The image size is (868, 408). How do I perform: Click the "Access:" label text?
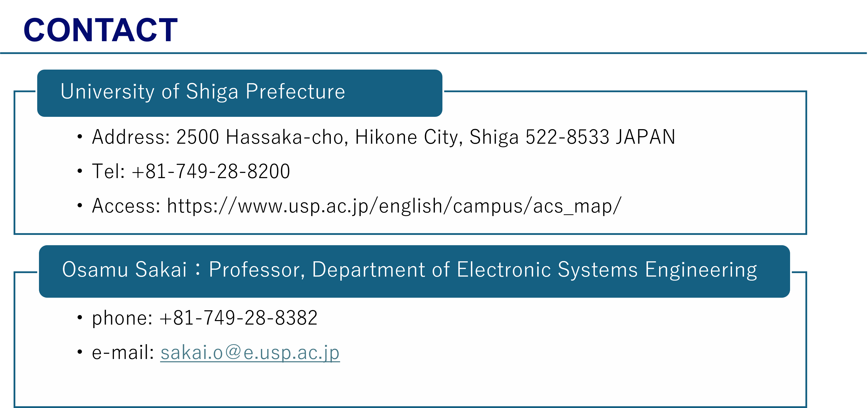(x=126, y=206)
